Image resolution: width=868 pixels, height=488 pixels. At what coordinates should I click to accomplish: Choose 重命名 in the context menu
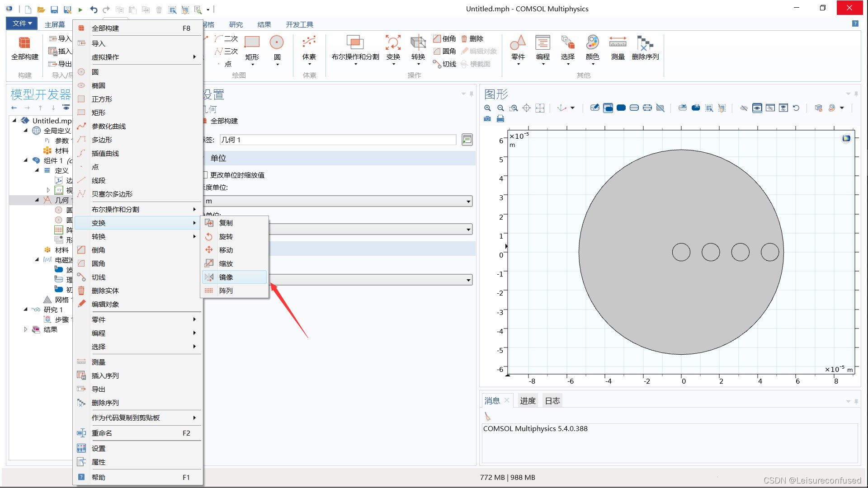point(137,433)
